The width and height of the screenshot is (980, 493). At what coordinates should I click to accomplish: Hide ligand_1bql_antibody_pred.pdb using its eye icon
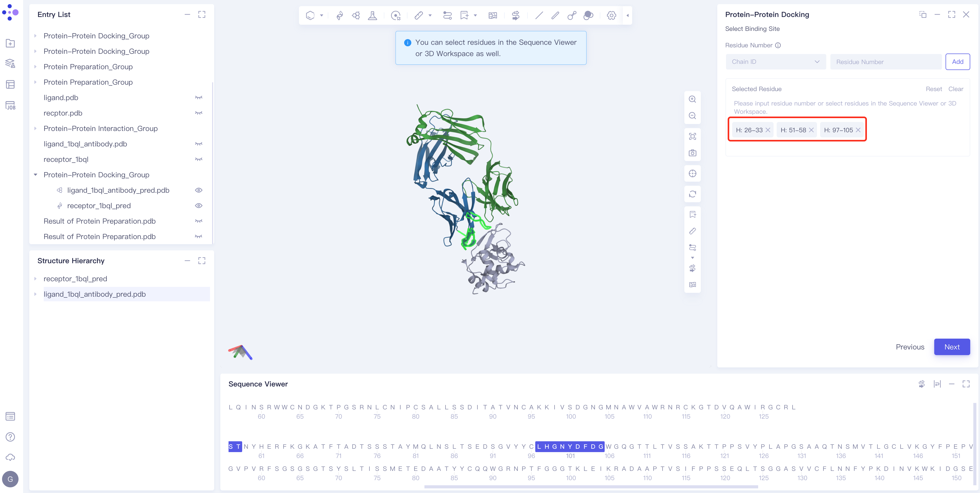(x=198, y=190)
